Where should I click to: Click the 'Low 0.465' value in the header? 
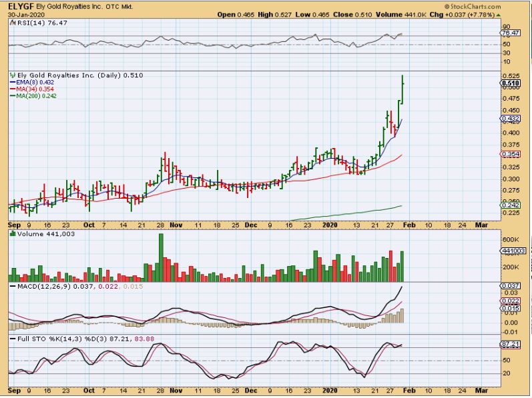(312, 15)
